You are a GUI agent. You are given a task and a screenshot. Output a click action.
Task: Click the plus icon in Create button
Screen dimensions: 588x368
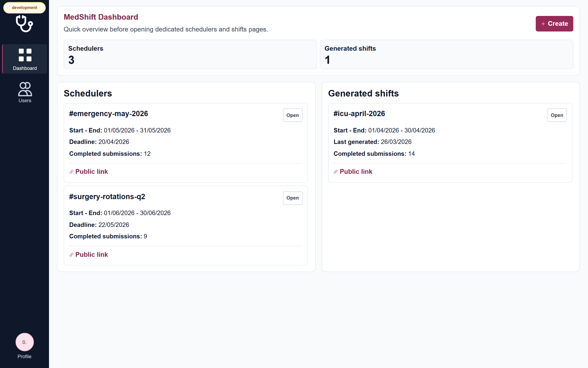543,24
